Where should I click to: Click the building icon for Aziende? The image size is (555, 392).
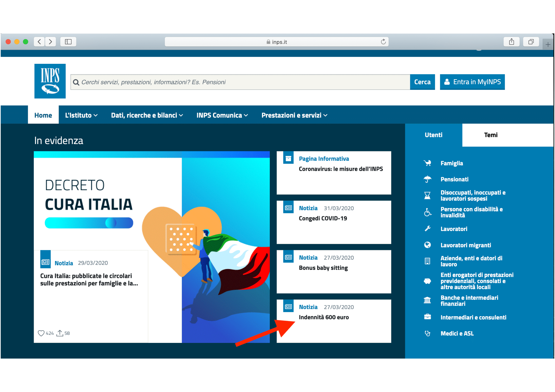tap(427, 261)
